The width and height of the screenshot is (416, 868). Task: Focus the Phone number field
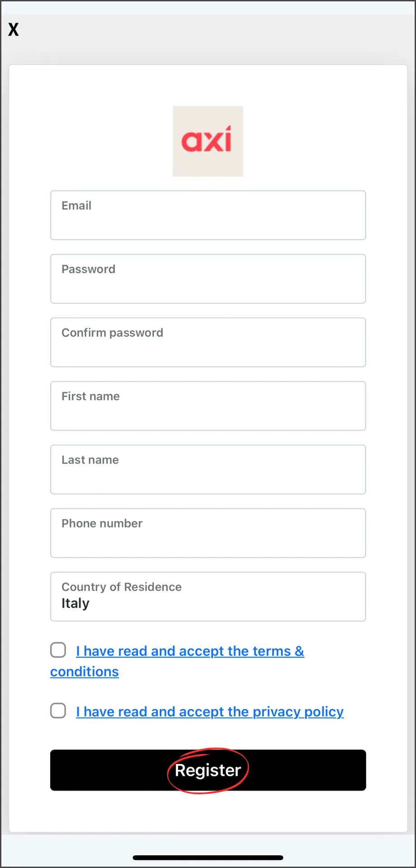[208, 533]
